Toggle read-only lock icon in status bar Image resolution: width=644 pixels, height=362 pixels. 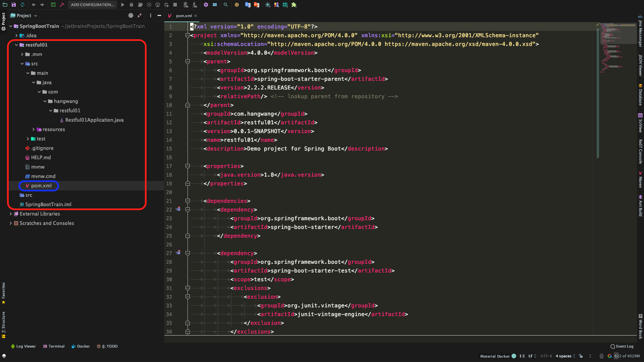pyautogui.click(x=581, y=356)
